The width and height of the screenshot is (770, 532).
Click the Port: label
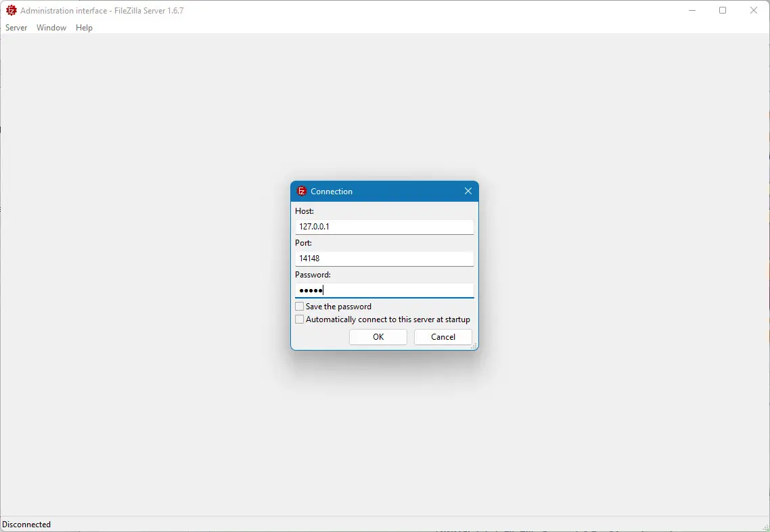pyautogui.click(x=304, y=243)
